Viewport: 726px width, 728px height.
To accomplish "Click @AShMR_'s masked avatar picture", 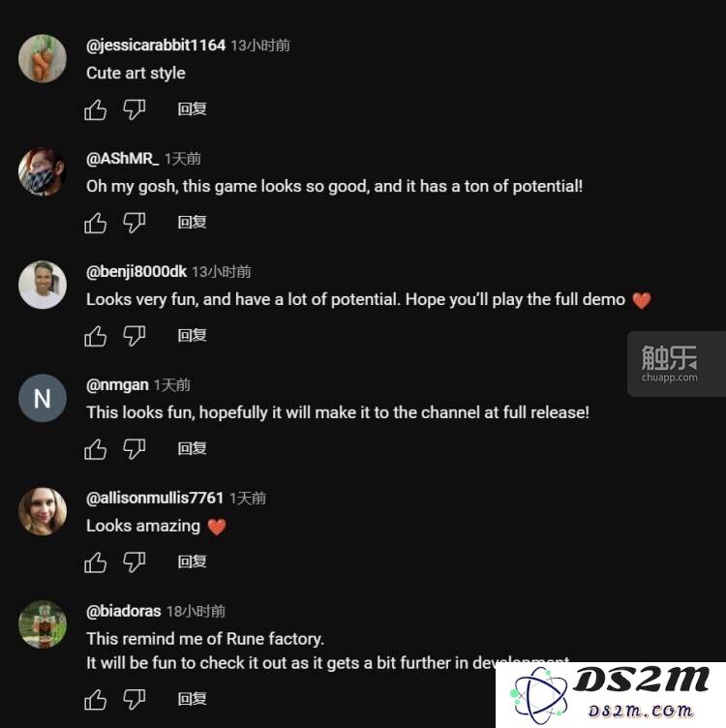I will click(43, 171).
